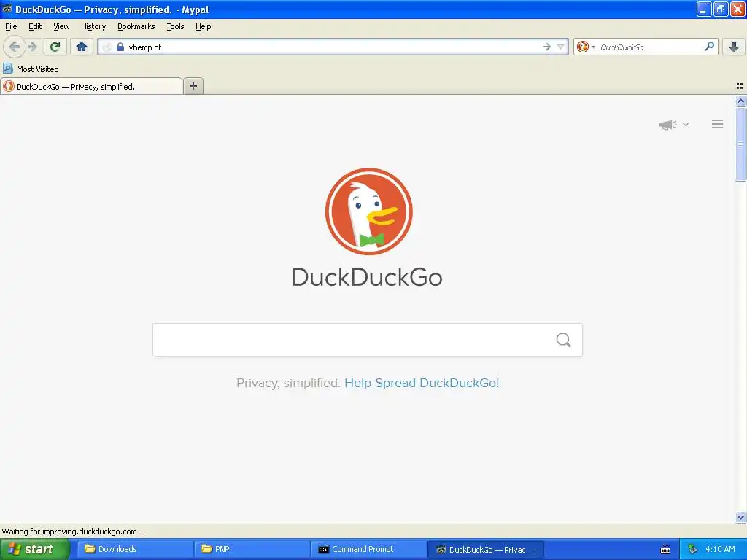Screen dimensions: 747x560
Task: Expand the chevron next to the megaphone
Action: click(686, 124)
